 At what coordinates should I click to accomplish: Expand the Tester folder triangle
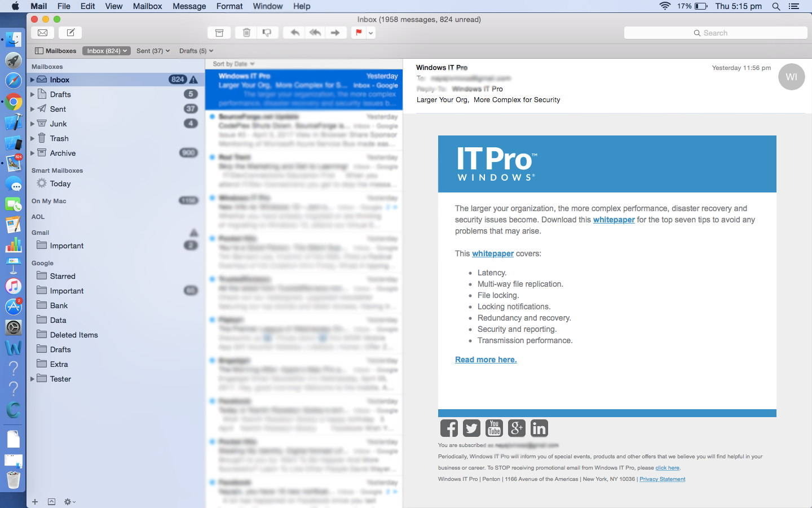(x=32, y=379)
